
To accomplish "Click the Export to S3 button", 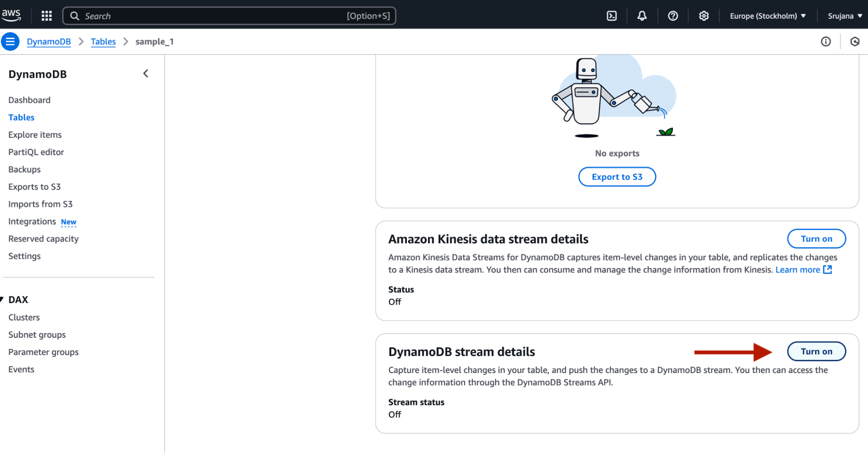I will click(617, 177).
